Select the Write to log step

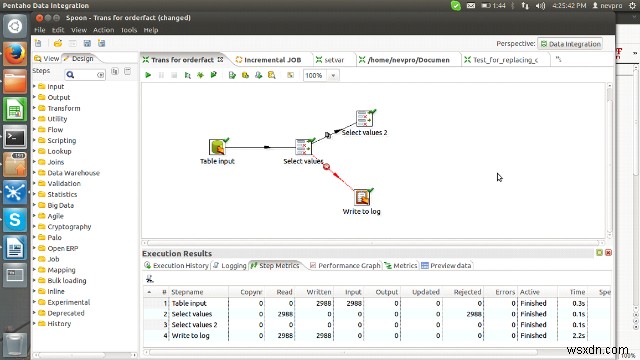click(x=362, y=198)
